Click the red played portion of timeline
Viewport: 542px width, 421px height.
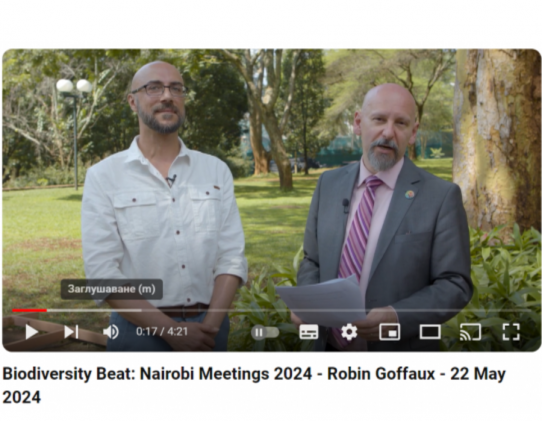tap(29, 310)
